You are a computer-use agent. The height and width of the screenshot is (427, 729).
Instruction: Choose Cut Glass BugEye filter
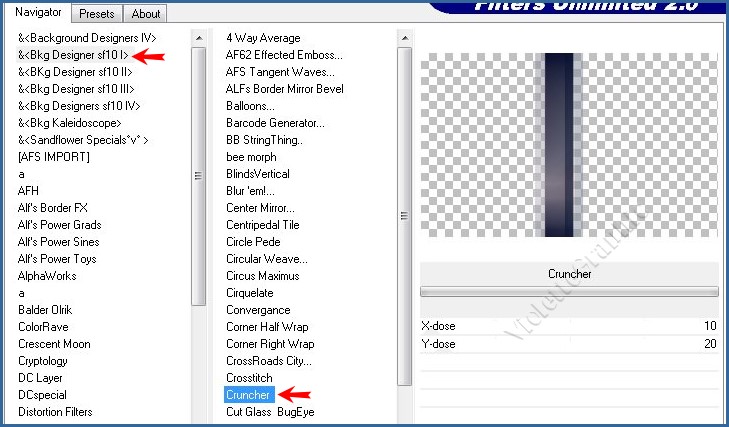point(270,412)
